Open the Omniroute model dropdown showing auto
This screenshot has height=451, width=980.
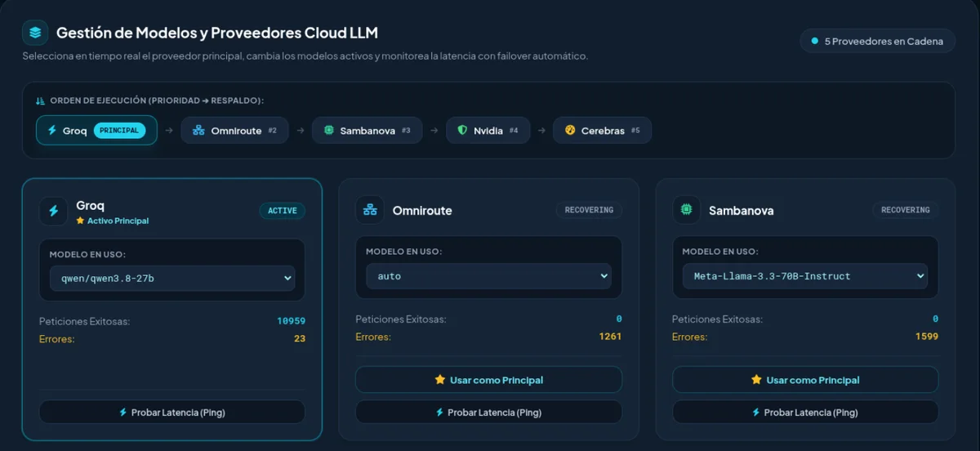[x=488, y=276]
